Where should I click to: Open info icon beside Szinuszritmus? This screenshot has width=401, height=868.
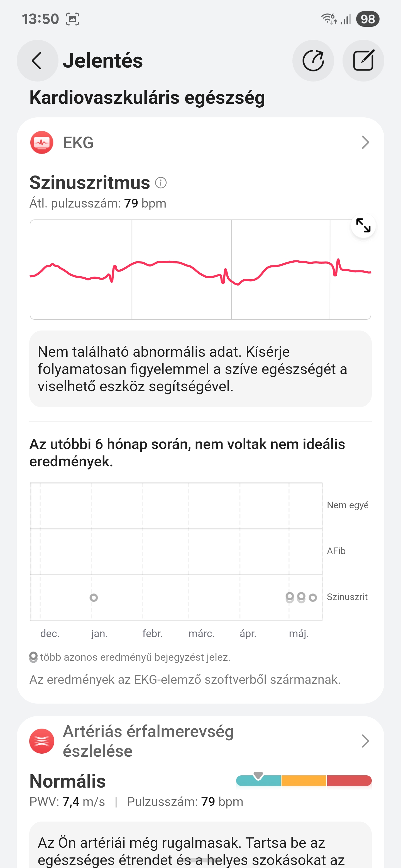click(x=161, y=183)
